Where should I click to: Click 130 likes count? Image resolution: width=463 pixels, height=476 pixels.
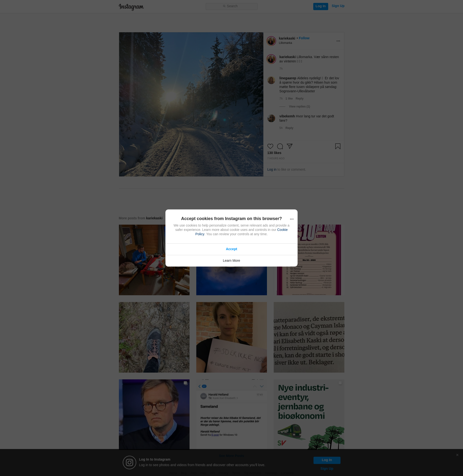274,153
